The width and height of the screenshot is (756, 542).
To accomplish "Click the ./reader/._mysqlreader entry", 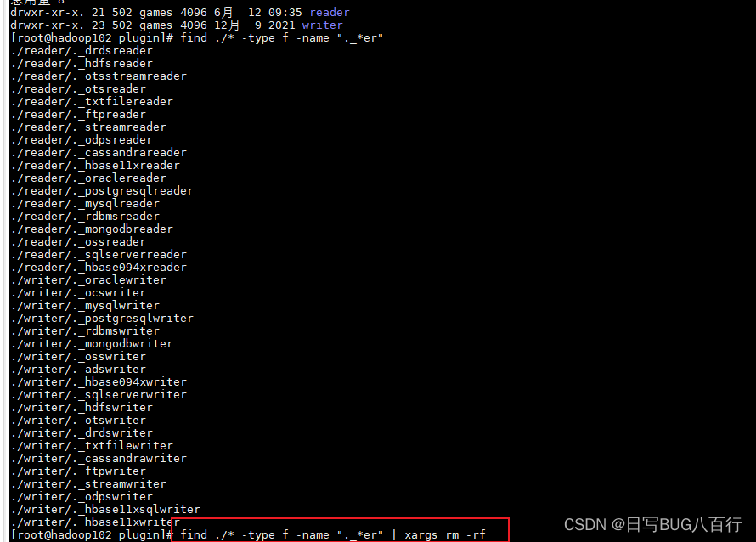I will click(x=85, y=204).
